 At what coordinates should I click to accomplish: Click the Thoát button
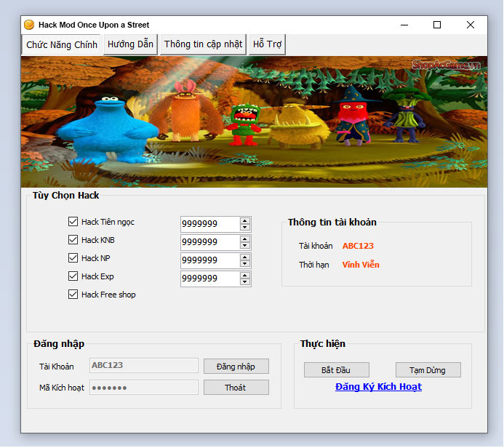[236, 388]
